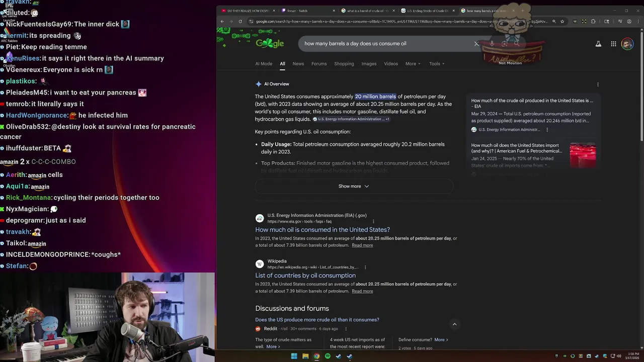Open File Explorer from taskbar
Image resolution: width=644 pixels, height=362 pixels.
click(305, 356)
